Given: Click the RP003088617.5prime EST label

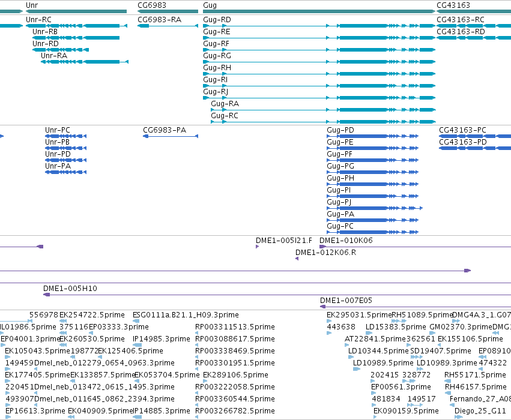Looking at the screenshot, I should [x=235, y=339].
